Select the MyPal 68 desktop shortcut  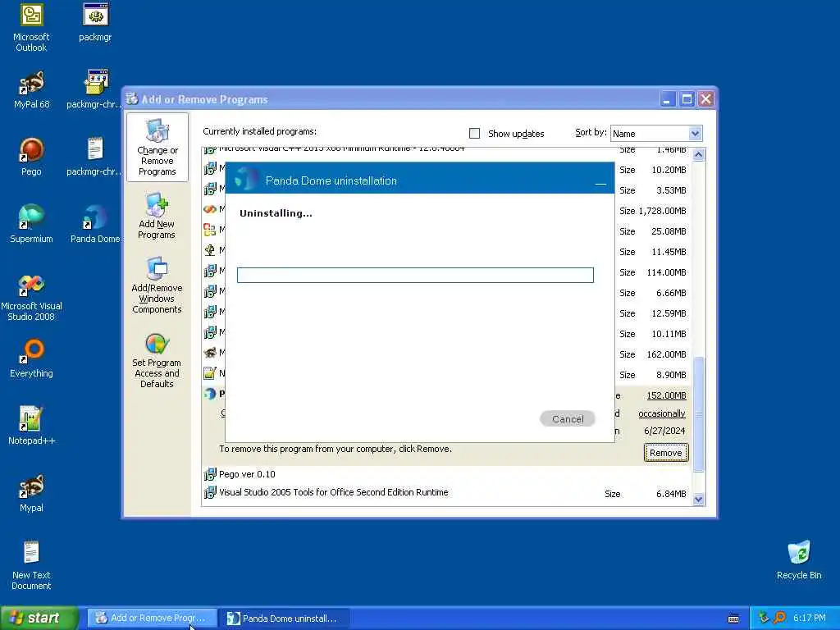(x=31, y=89)
